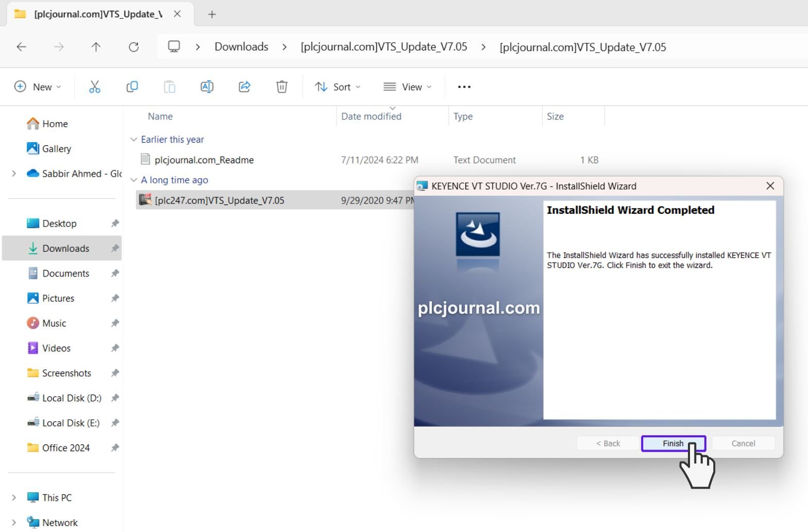Image resolution: width=808 pixels, height=532 pixels.
Task: Click the Copy icon in toolbar
Action: 132,87
